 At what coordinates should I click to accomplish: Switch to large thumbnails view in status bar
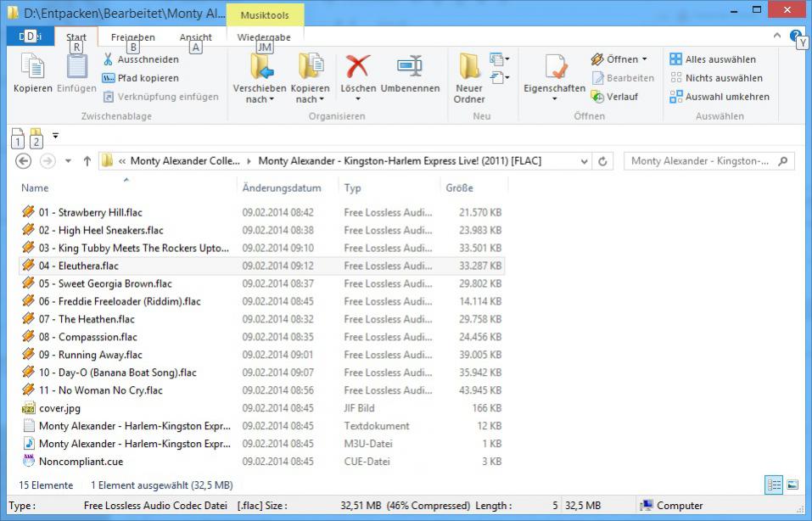pyautogui.click(x=792, y=485)
